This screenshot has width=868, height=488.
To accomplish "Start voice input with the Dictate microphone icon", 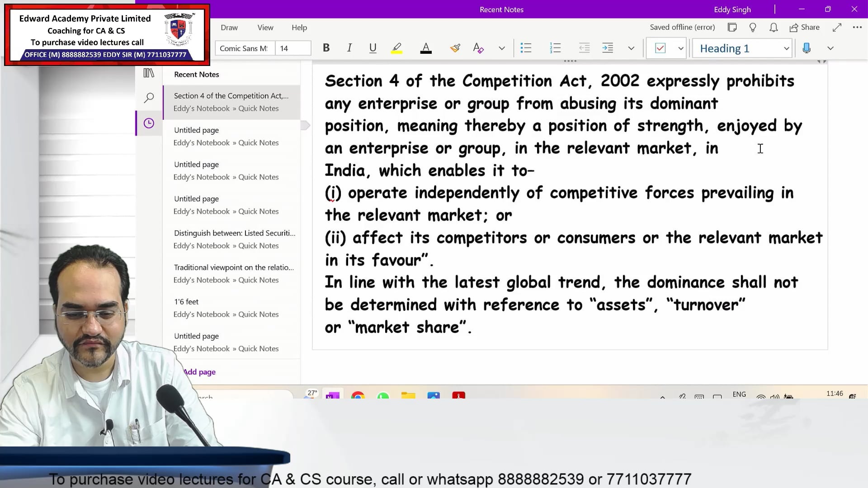I will (x=806, y=48).
